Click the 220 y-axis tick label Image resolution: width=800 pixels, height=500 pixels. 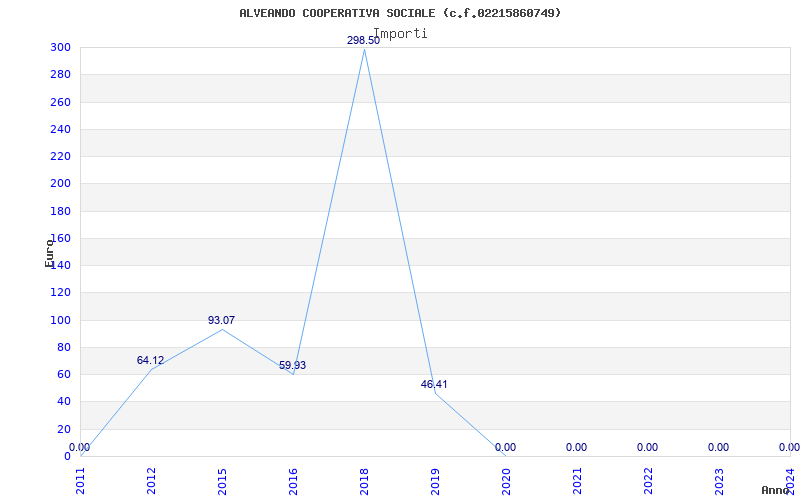60,157
